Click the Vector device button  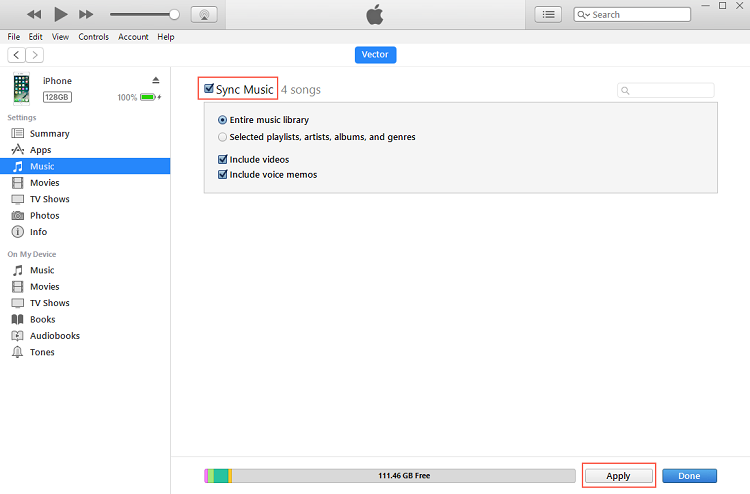[375, 55]
